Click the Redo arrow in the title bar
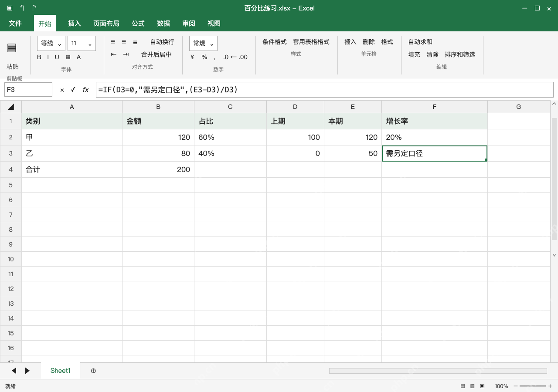 click(34, 8)
